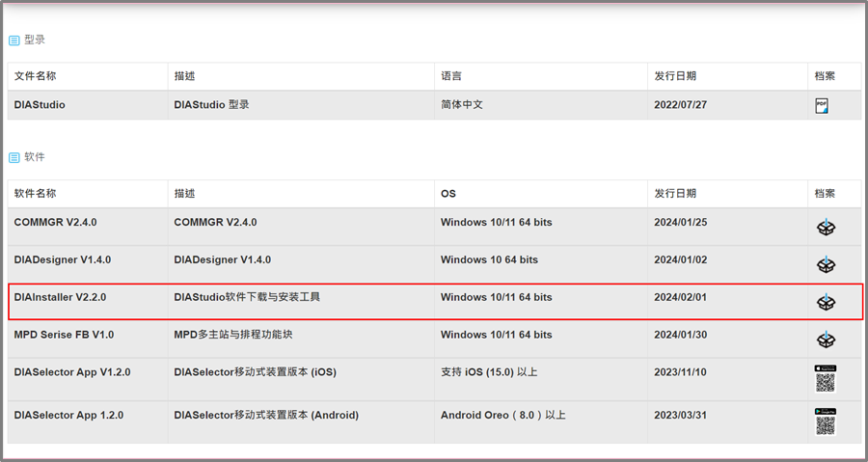Click '支持 iOS (15.0) 以上' OS cell
The image size is (868, 462).
pyautogui.click(x=489, y=372)
